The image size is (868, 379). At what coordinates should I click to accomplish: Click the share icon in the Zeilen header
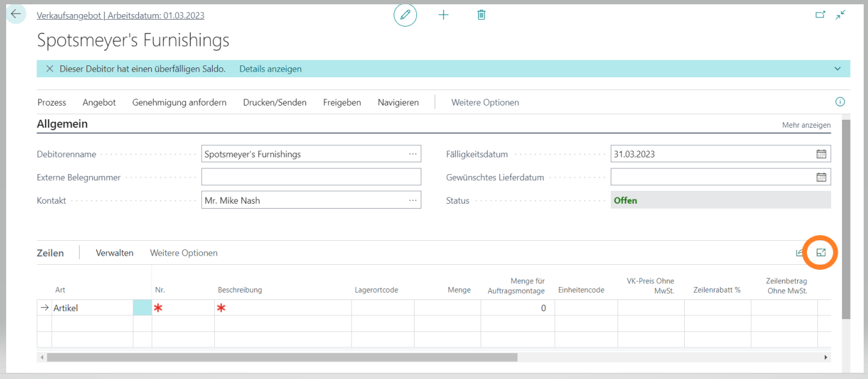800,252
